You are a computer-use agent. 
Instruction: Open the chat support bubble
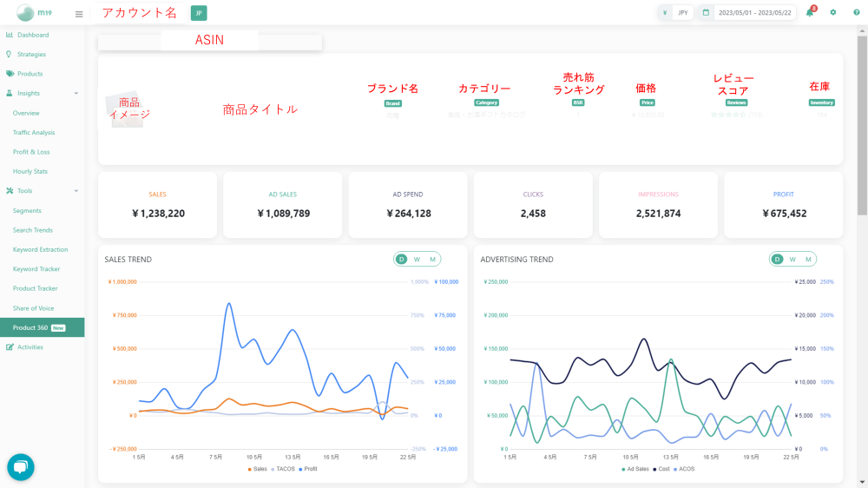(21, 467)
